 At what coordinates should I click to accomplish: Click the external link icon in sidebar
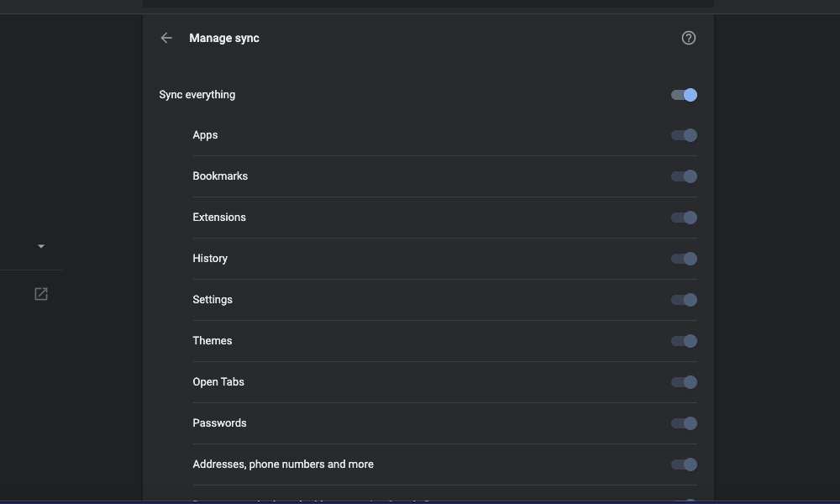pyautogui.click(x=41, y=294)
